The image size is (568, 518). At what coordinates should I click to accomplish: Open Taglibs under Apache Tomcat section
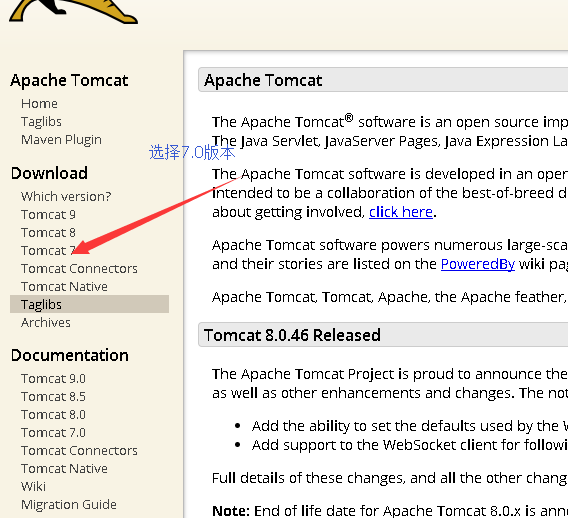[41, 122]
